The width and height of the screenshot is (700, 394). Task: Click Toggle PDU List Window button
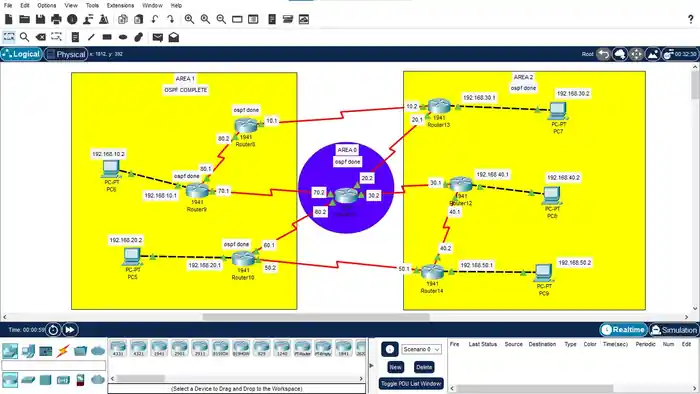point(411,384)
